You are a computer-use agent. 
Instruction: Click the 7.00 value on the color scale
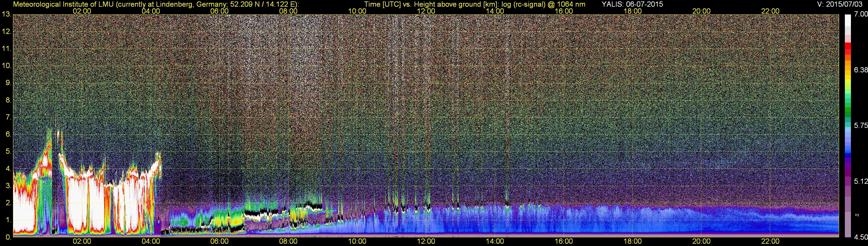[x=861, y=14]
